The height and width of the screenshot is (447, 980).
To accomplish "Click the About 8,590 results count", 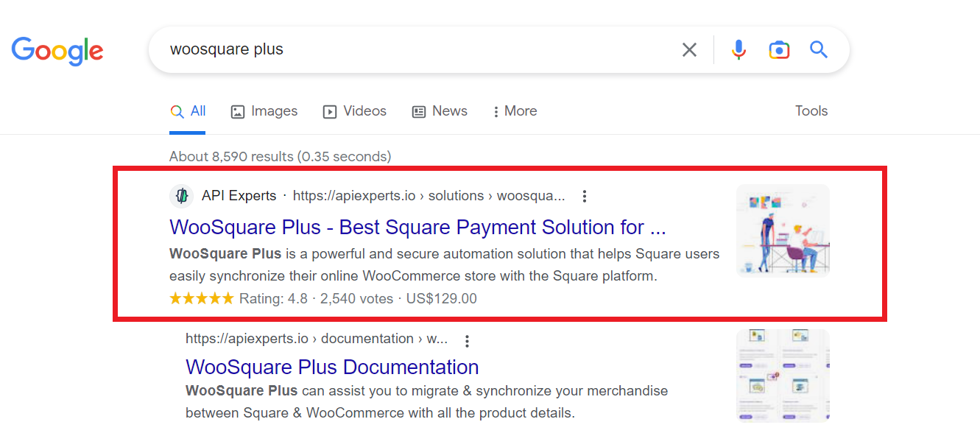I will [x=280, y=156].
